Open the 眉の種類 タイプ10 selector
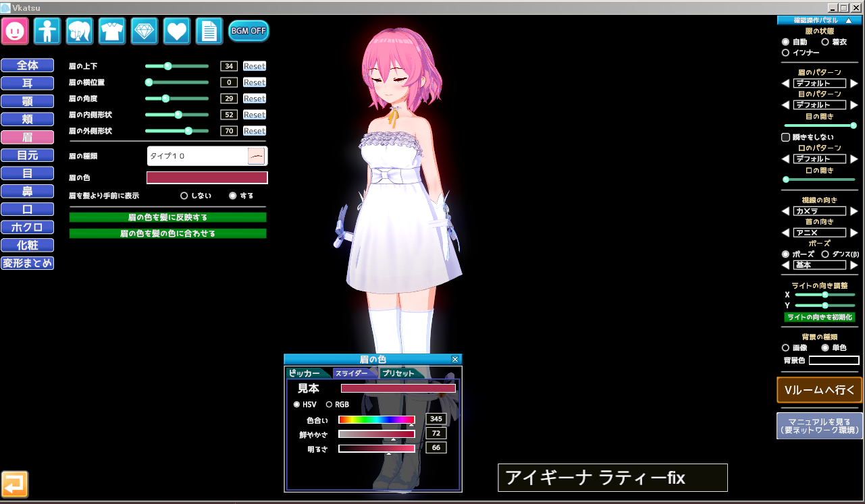Viewport: 865px width, 504px height. point(207,156)
